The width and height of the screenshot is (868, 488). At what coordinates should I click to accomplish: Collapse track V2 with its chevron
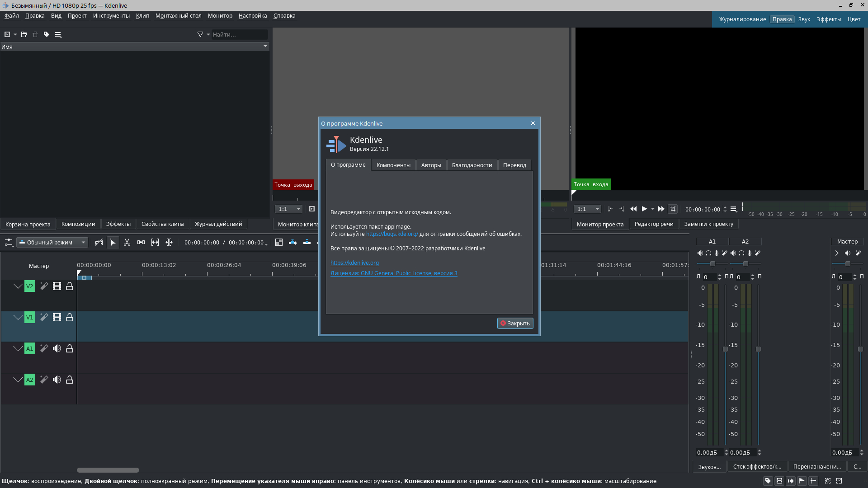point(18,286)
